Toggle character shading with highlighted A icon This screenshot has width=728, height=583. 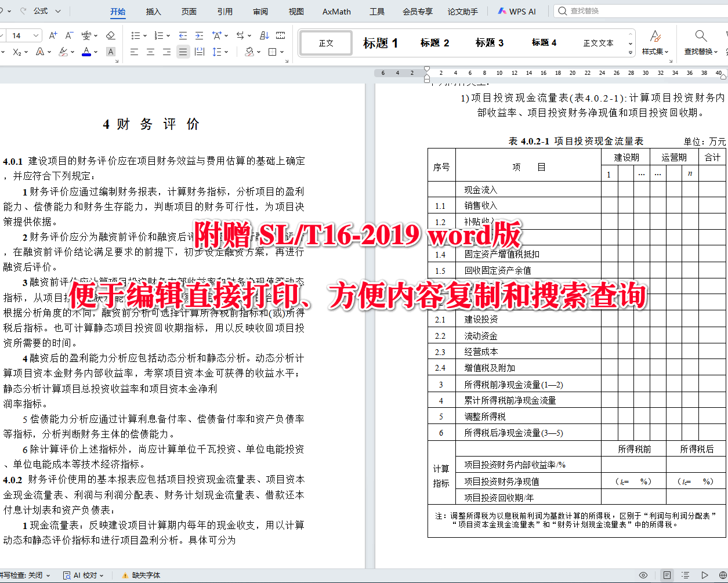110,52
